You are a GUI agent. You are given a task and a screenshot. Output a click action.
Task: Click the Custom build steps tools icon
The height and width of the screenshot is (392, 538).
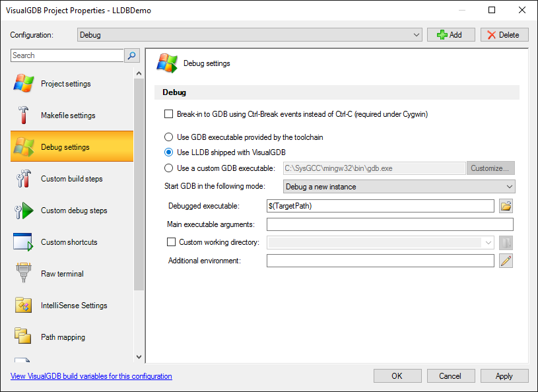coord(23,178)
